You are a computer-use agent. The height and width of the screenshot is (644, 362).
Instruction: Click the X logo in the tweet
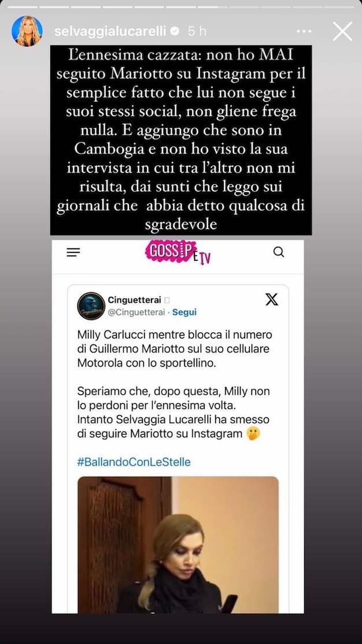click(271, 299)
